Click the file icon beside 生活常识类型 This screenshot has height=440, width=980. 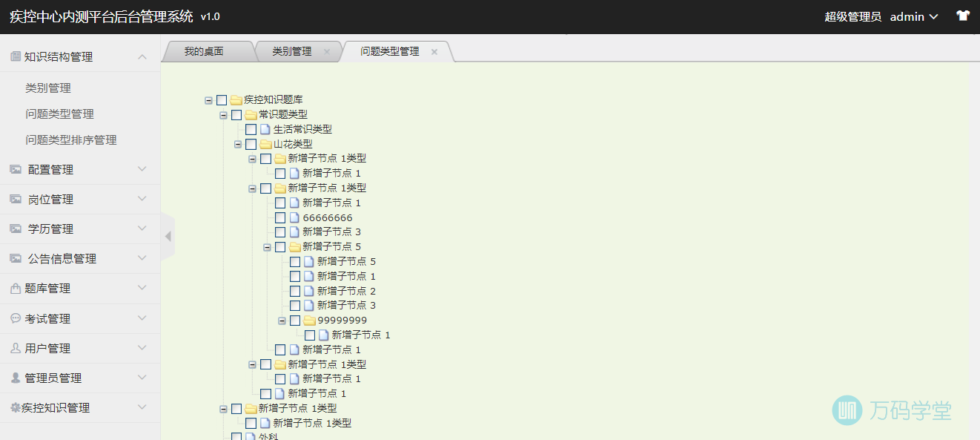click(x=265, y=129)
